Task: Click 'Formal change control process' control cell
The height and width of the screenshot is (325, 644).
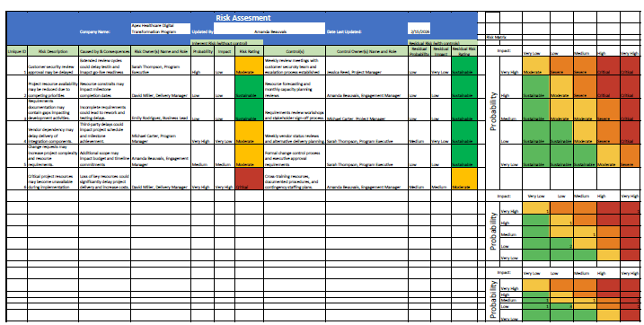Action: (x=295, y=156)
